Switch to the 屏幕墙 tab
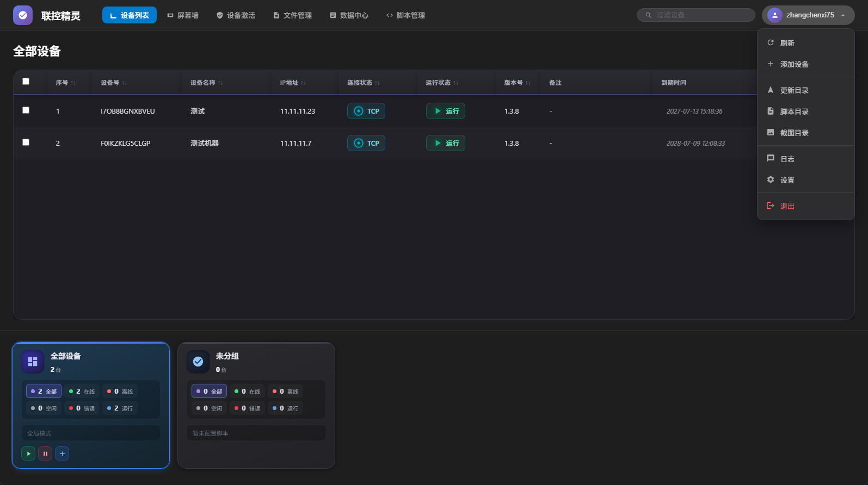The height and width of the screenshot is (485, 868). [183, 15]
